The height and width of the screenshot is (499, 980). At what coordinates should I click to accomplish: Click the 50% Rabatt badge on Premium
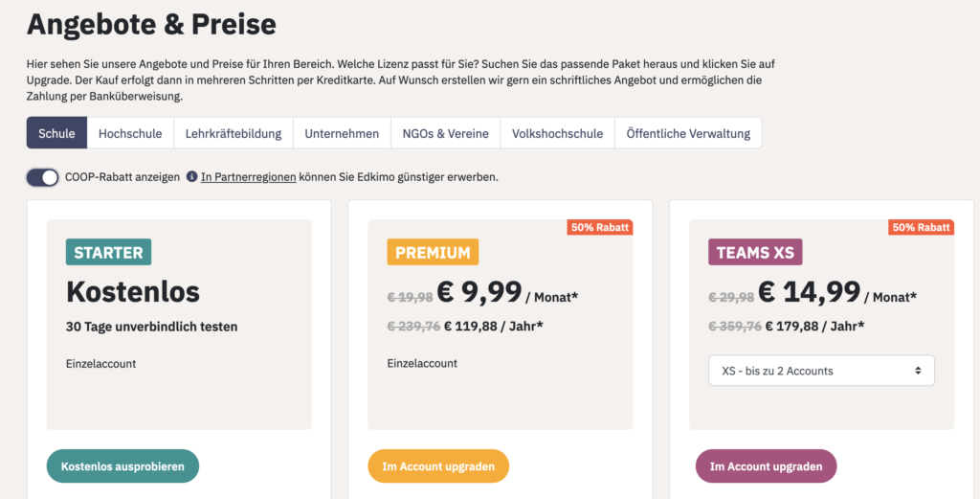[x=600, y=227]
